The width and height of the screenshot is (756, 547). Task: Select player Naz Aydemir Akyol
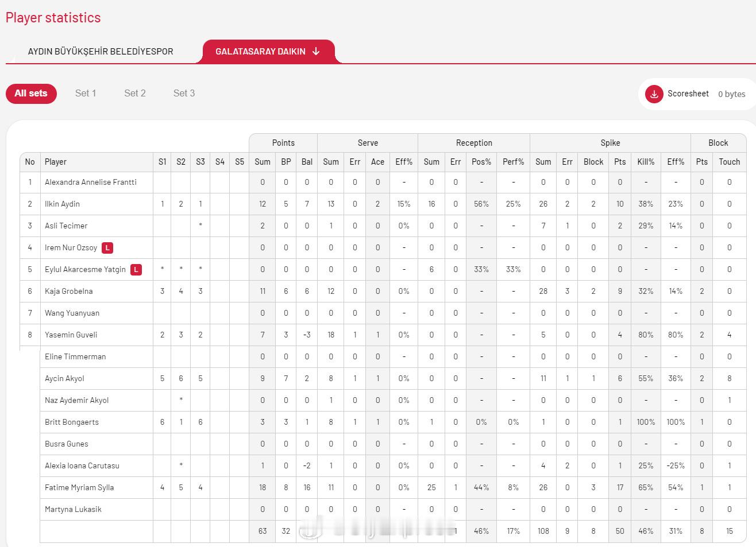76,400
